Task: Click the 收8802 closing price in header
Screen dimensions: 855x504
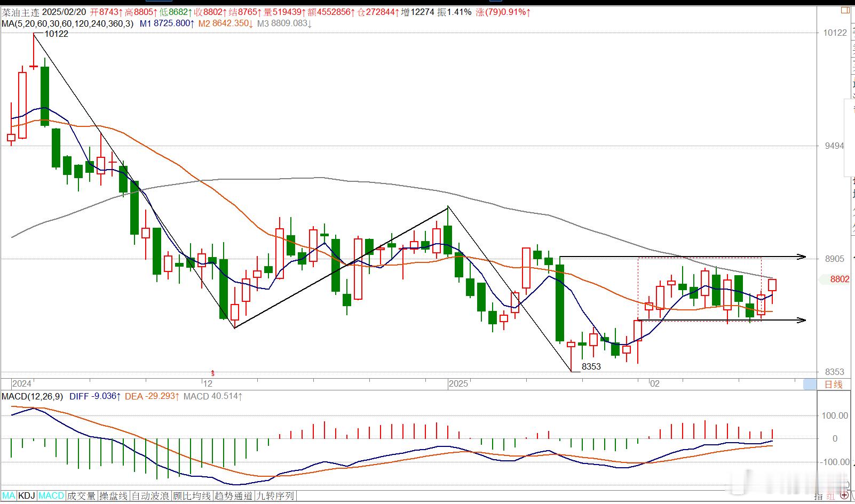Action: coord(210,12)
